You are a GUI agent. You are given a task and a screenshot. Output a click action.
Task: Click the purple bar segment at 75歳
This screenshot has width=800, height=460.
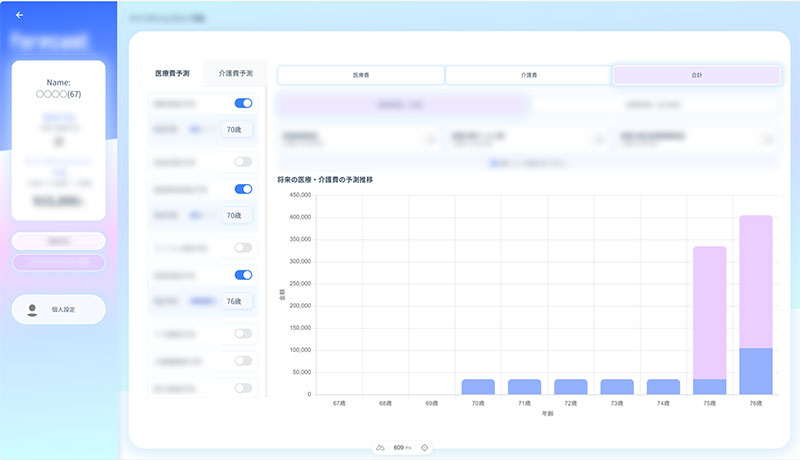point(709,313)
